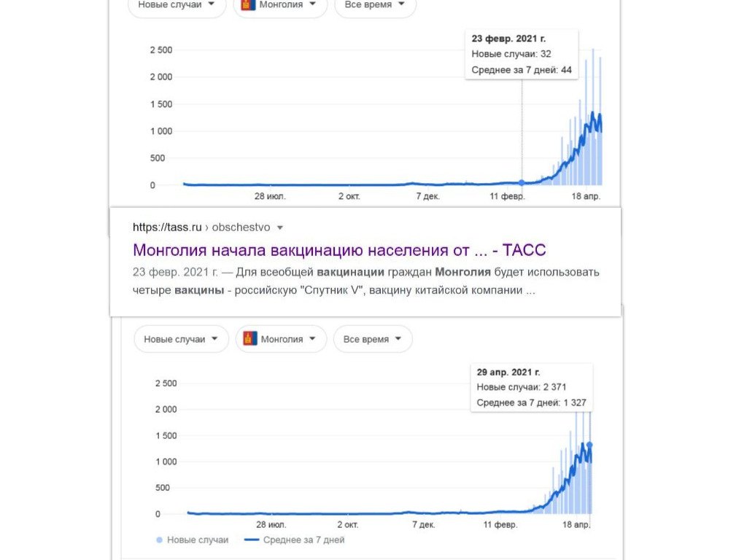Click the 23 февр. 2021 tooltip box
Image resolution: width=747 pixels, height=560 pixels.
pyautogui.click(x=522, y=54)
